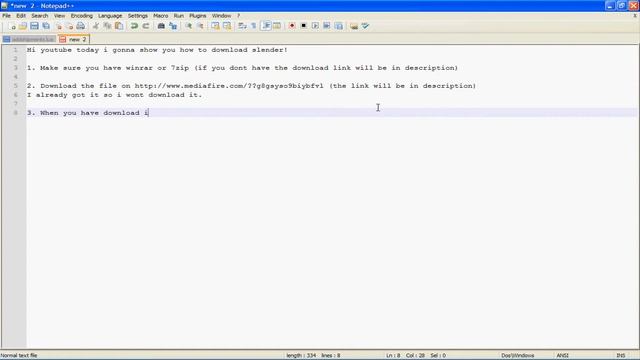Screen dimensions: 640x360
Task: Open the Window menu
Action: coord(221,16)
